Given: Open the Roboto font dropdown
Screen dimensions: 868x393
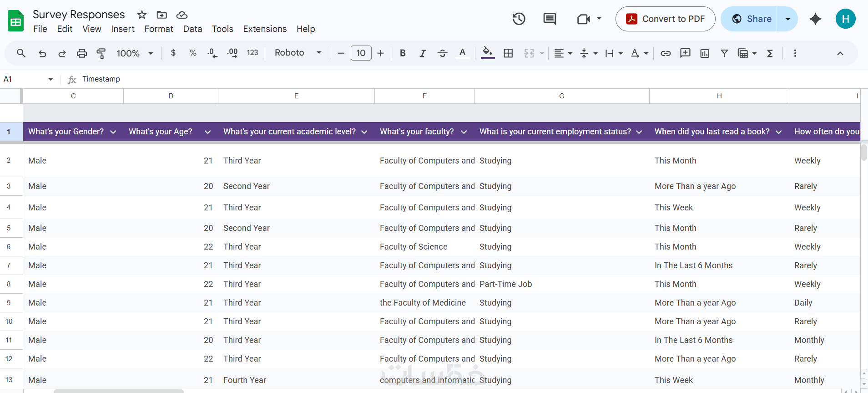Looking at the screenshot, I should point(298,53).
